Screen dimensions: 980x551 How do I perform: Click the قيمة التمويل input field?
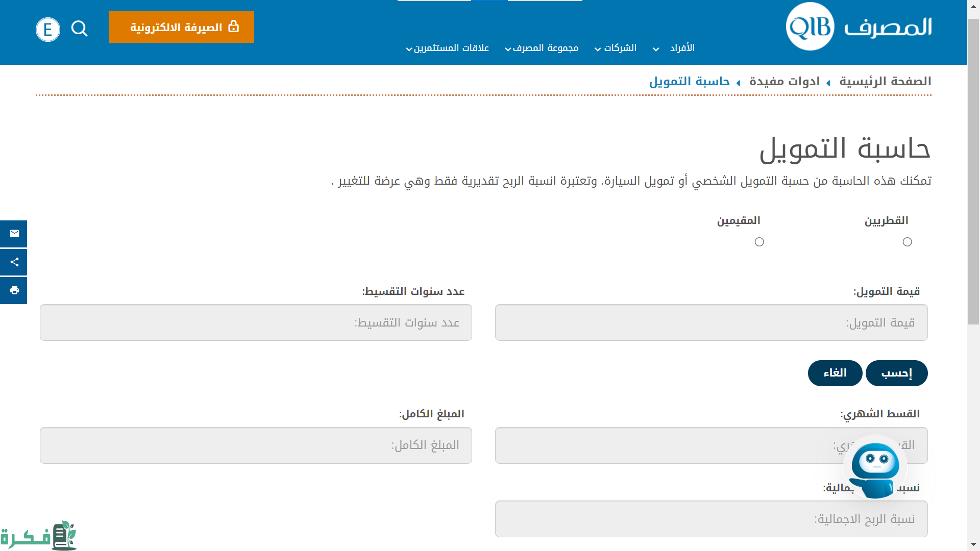(x=711, y=322)
